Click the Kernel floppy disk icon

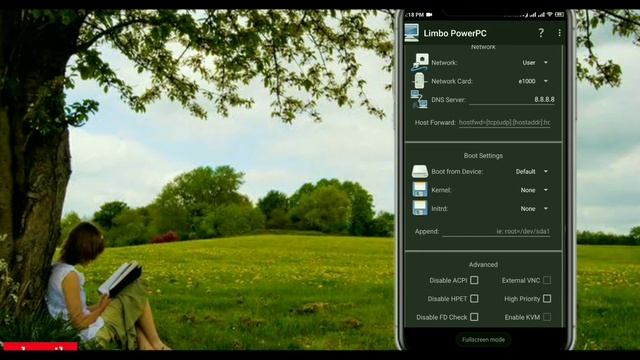click(x=420, y=190)
